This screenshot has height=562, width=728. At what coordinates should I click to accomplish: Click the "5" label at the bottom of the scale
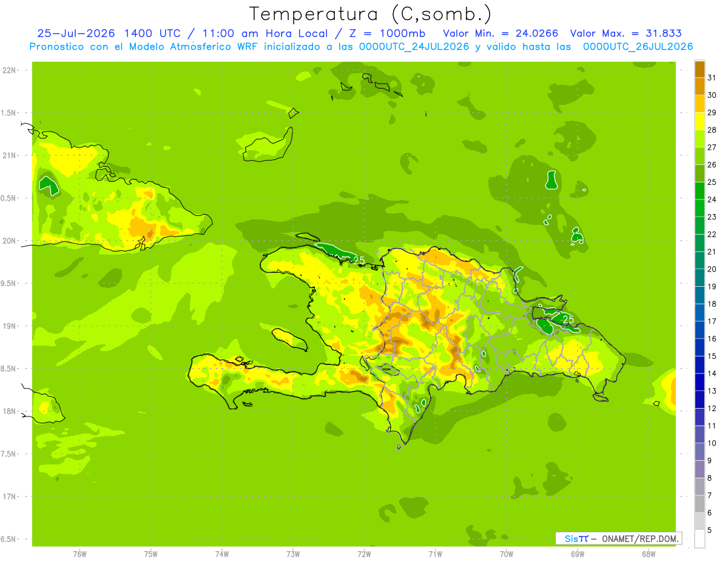[710, 530]
